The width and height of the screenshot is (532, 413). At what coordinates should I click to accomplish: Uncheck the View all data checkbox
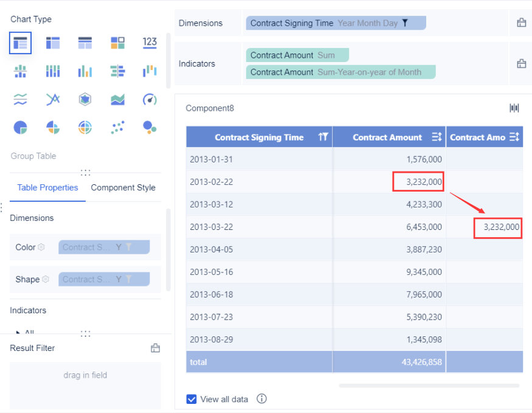[192, 399]
